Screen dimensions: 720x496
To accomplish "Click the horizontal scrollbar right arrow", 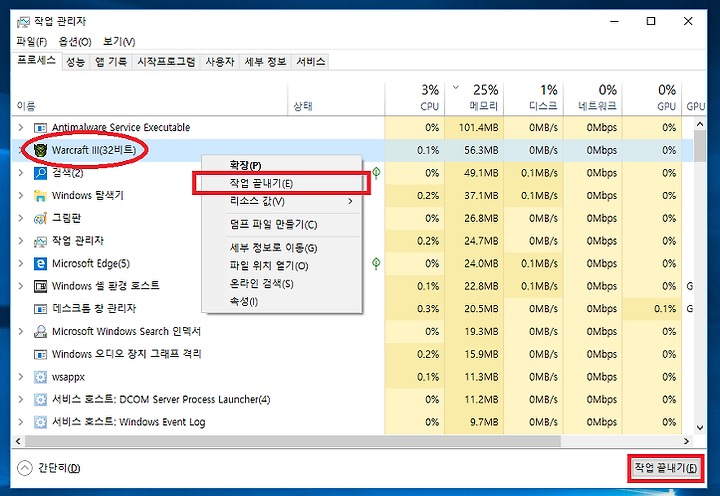I will [686, 441].
